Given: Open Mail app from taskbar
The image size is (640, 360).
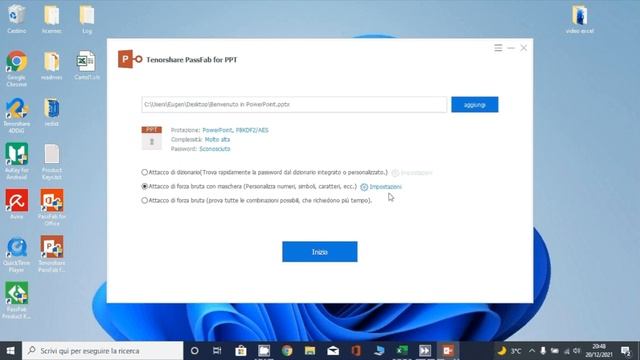Looking at the screenshot, I should (333, 351).
